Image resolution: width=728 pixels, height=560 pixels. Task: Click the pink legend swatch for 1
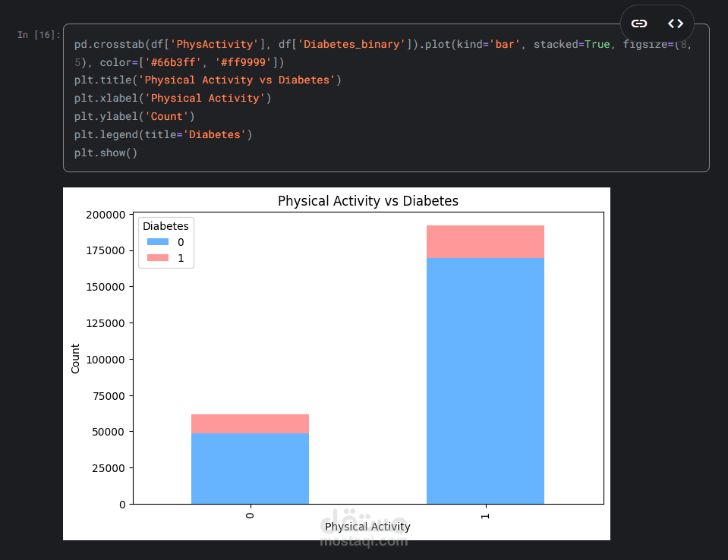(158, 259)
